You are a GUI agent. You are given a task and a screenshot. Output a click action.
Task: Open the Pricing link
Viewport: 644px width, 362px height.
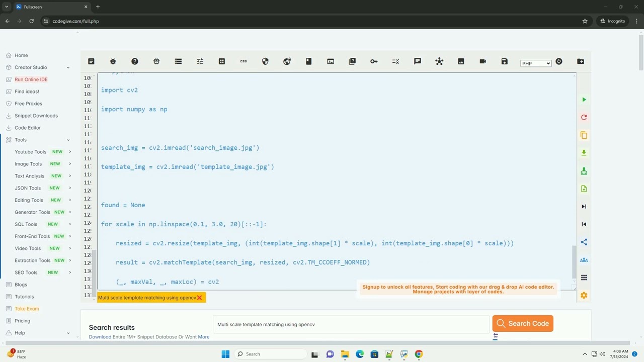22,321
